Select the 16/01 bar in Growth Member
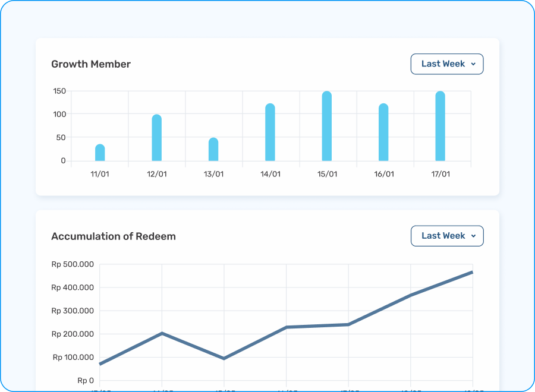 coord(383,132)
